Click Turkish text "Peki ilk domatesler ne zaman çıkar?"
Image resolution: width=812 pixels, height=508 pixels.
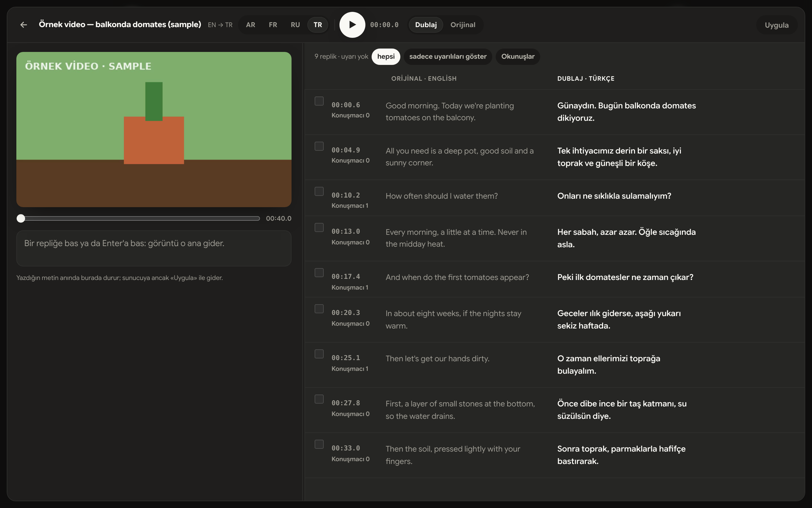pos(625,277)
